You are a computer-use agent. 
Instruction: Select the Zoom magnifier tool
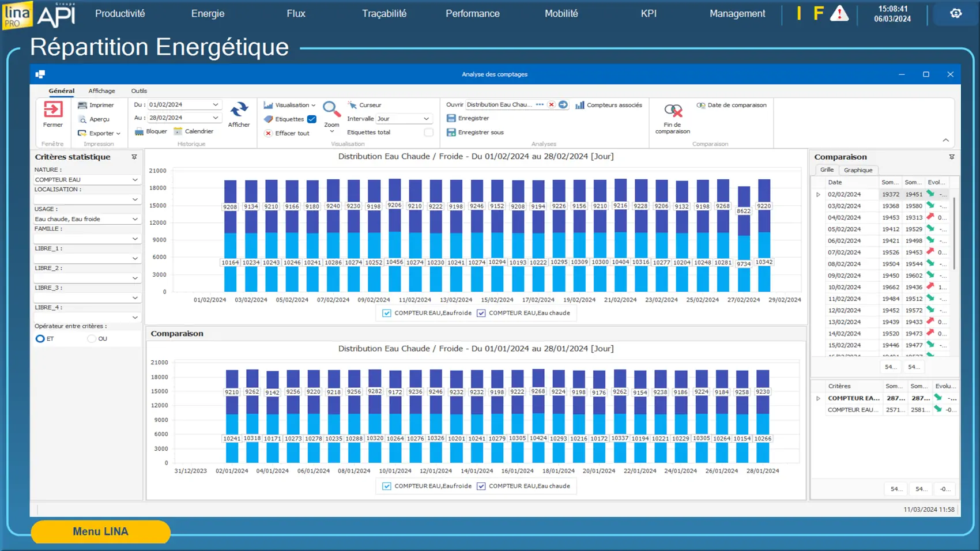coord(331,108)
